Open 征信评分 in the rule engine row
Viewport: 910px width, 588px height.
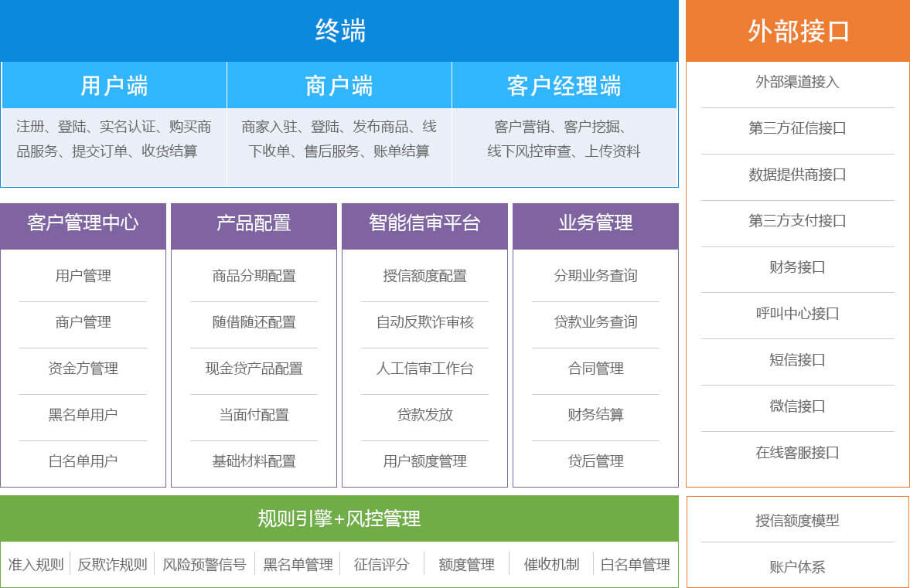(x=381, y=565)
